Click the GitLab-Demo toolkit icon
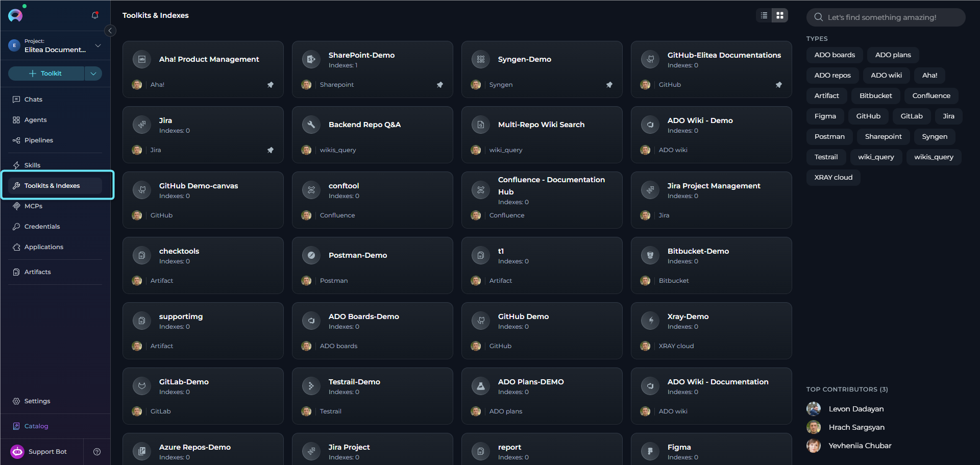Viewport: 980px width, 465px height. point(142,386)
